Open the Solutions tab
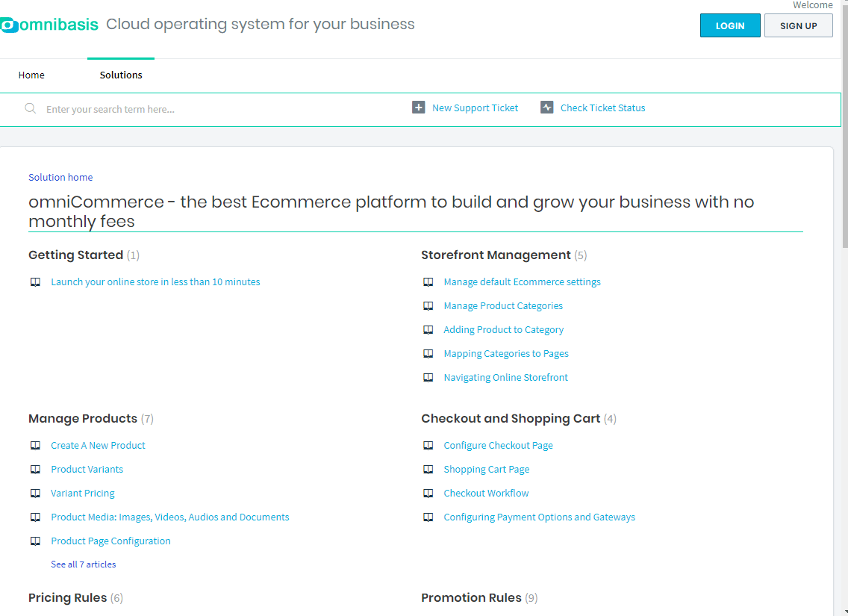The height and width of the screenshot is (616, 848). 121,75
